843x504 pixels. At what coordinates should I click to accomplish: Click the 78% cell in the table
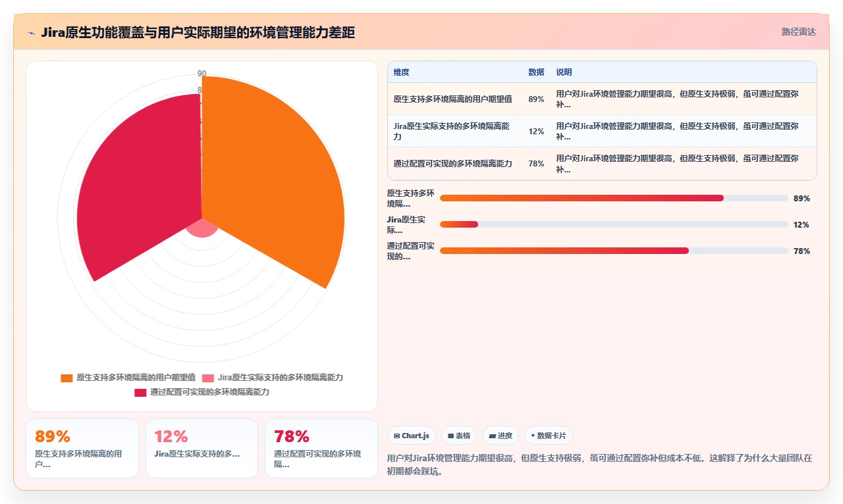(x=536, y=164)
